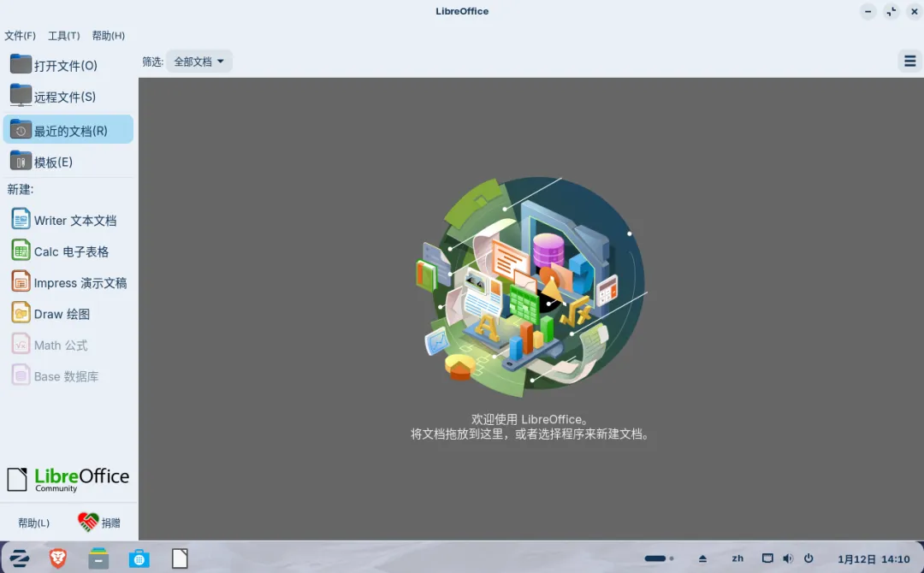
Task: Click the workspace switcher indicator
Action: pyautogui.click(x=659, y=558)
